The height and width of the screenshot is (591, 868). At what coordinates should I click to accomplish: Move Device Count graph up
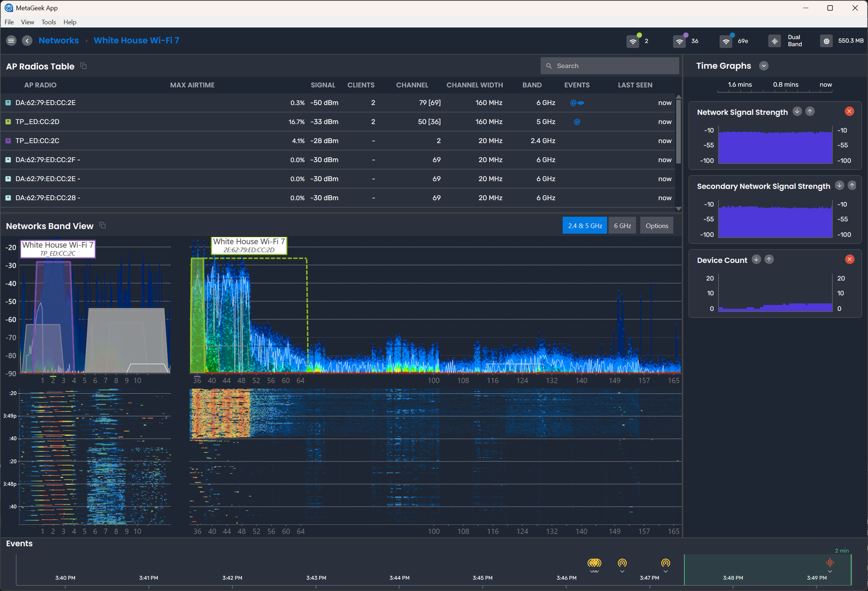[769, 259]
